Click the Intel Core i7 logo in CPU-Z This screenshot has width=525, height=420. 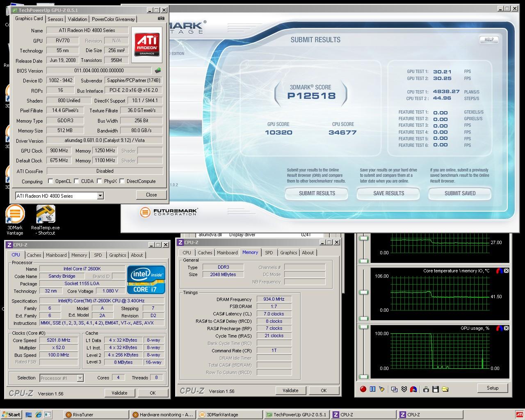(146, 279)
